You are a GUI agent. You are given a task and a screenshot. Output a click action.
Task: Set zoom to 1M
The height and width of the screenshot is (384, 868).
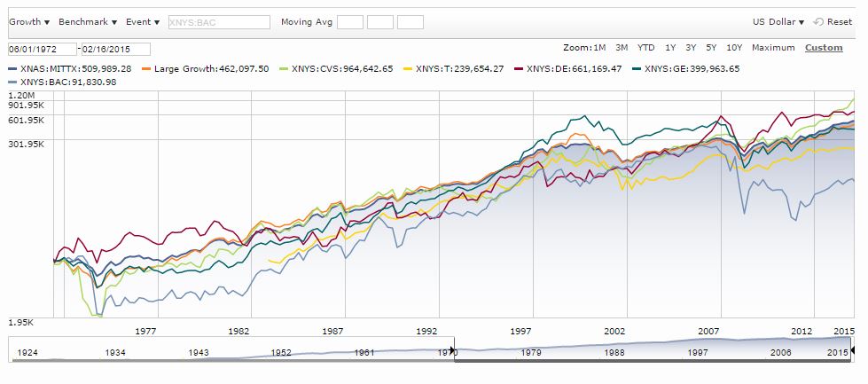[598, 48]
